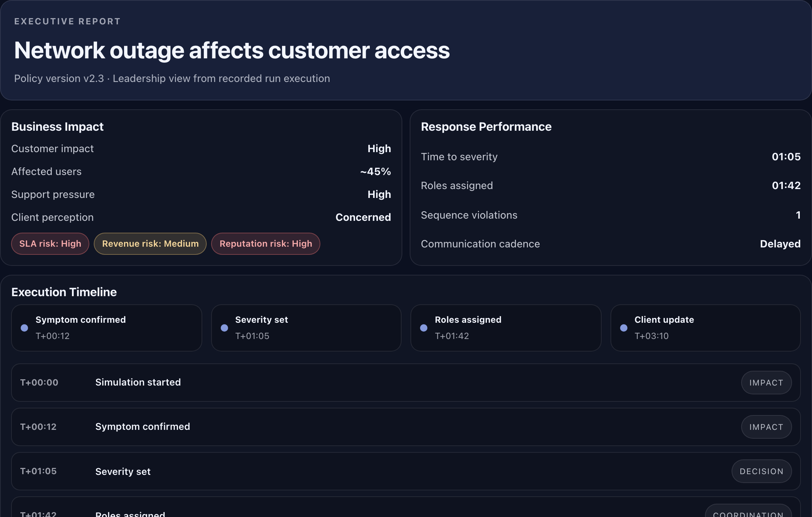Click DECISION tag on Severity set row
The width and height of the screenshot is (812, 517).
(761, 471)
